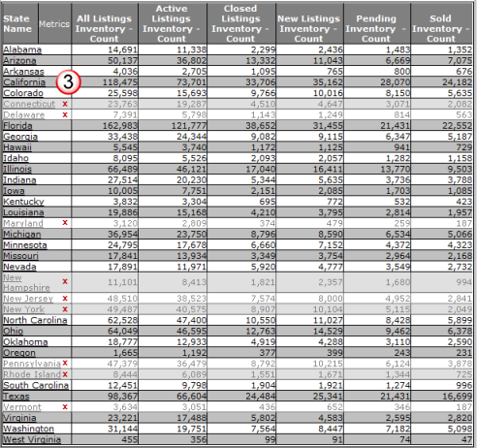477x448 pixels.
Task: Click the red x next to Vermont
Action: pyautogui.click(x=65, y=407)
